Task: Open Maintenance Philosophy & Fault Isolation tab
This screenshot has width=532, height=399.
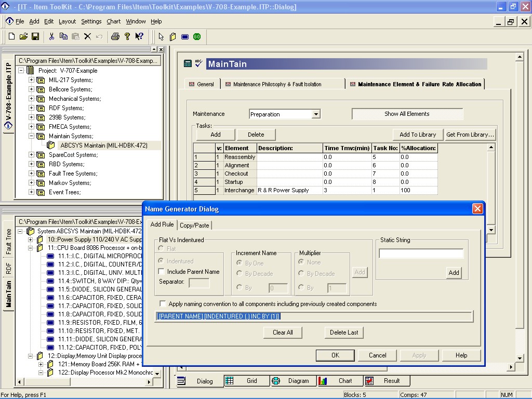Action: click(277, 84)
